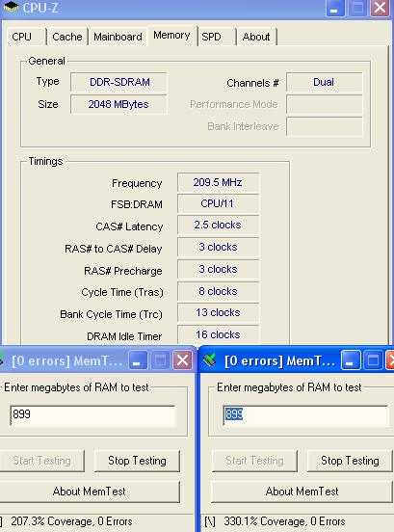The width and height of the screenshot is (394, 532).
Task: Click the 2048 MBytes size value
Action: [x=119, y=104]
